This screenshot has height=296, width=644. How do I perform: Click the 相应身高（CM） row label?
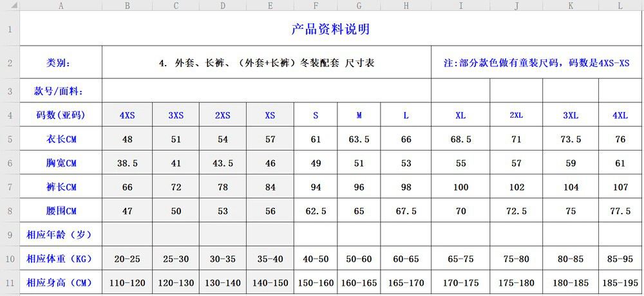pyautogui.click(x=61, y=282)
